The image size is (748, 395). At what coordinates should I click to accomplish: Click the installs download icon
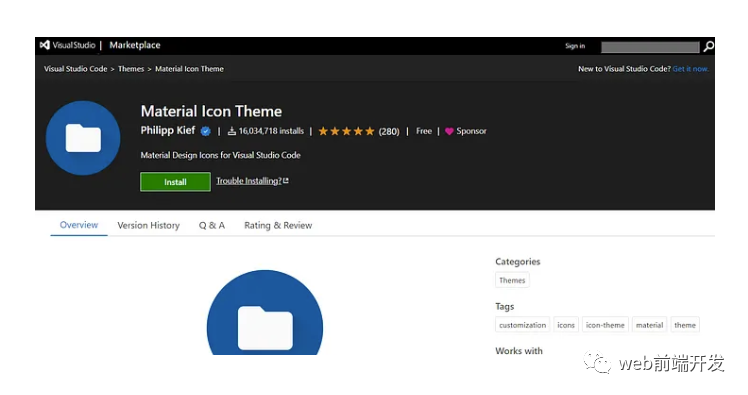(x=232, y=131)
